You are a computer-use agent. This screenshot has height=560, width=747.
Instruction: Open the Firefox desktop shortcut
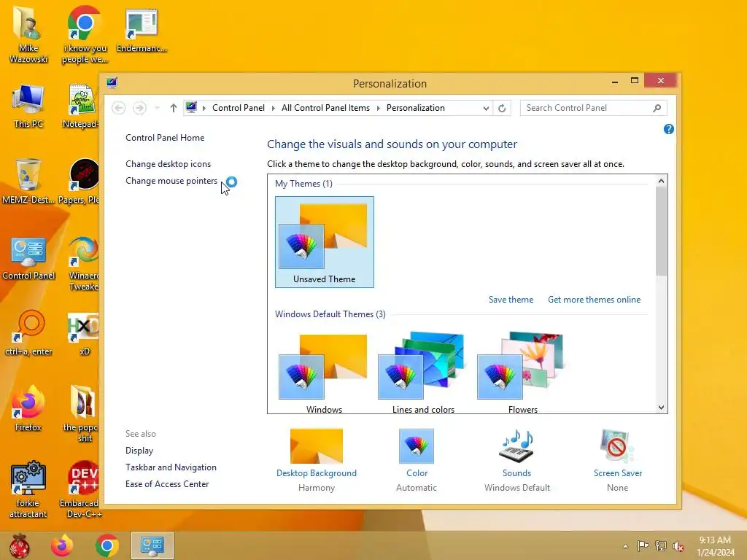28,408
